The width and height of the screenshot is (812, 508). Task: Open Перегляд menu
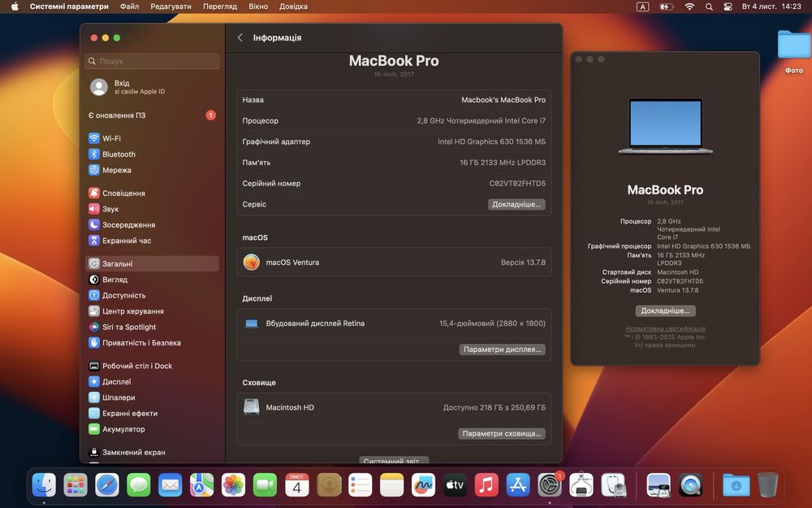[219, 7]
